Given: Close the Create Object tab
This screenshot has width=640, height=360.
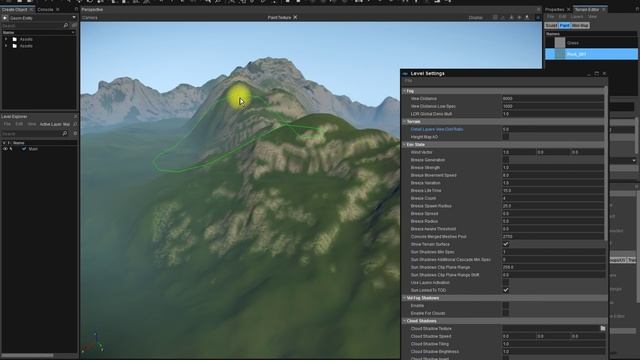Looking at the screenshot, I should pos(31,9).
